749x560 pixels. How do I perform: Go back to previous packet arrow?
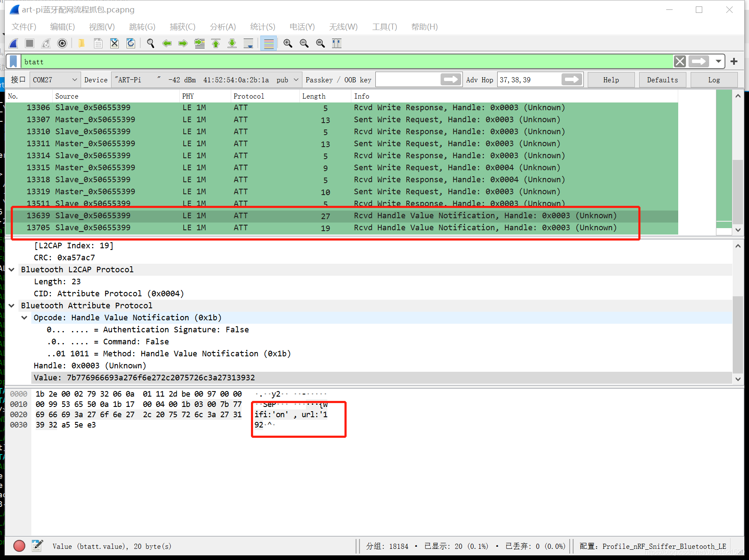[x=167, y=43]
